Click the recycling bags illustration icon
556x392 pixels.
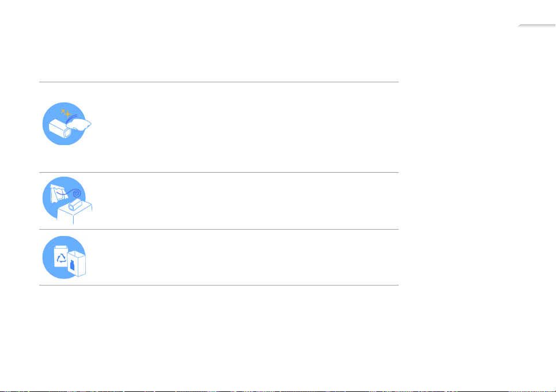pyautogui.click(x=65, y=257)
